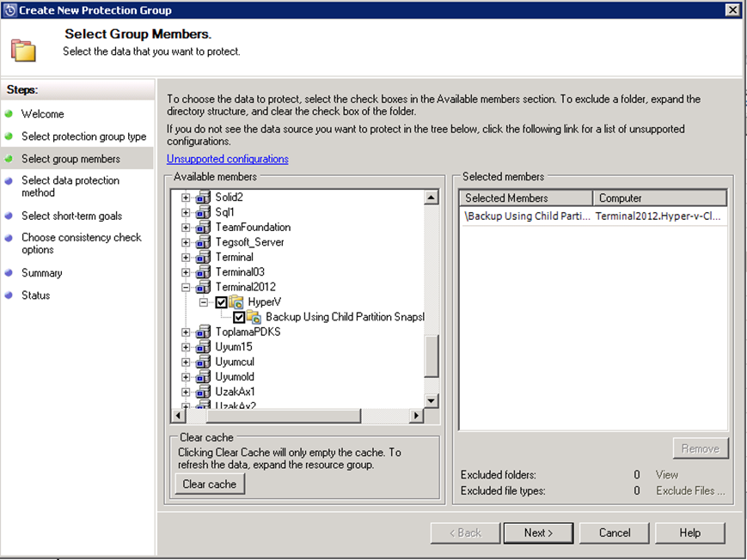Expand the Uyumcul node
The height and width of the screenshot is (560, 747).
point(186,362)
